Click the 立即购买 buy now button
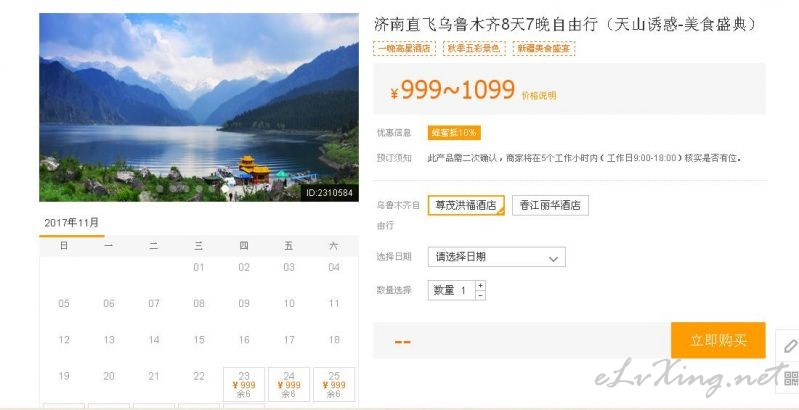The width and height of the screenshot is (799, 410). [718, 340]
